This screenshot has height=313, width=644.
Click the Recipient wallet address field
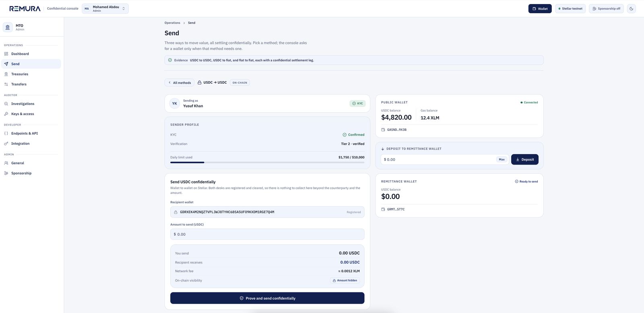[267, 212]
